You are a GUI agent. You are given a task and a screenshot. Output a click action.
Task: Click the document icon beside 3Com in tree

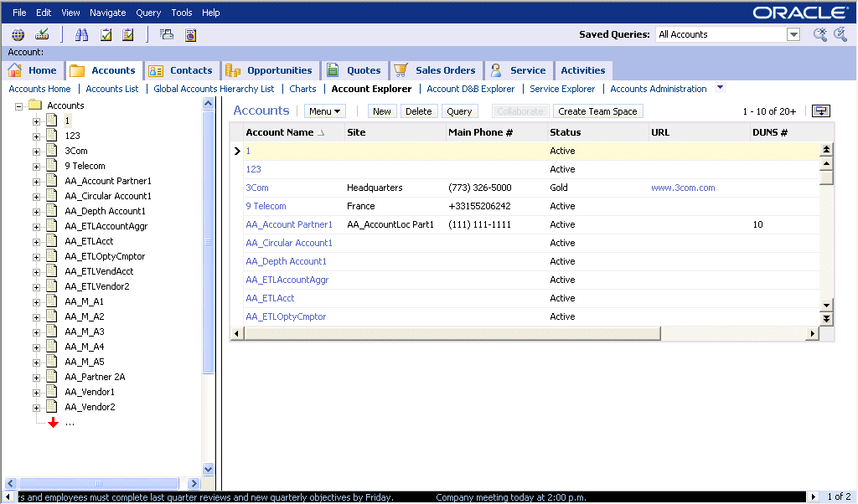[x=52, y=151]
